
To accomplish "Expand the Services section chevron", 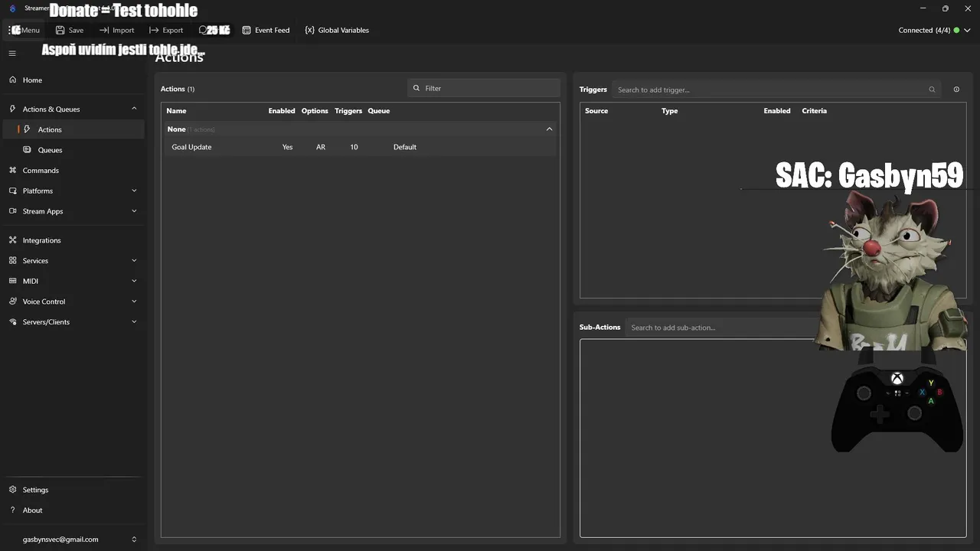I will point(134,261).
